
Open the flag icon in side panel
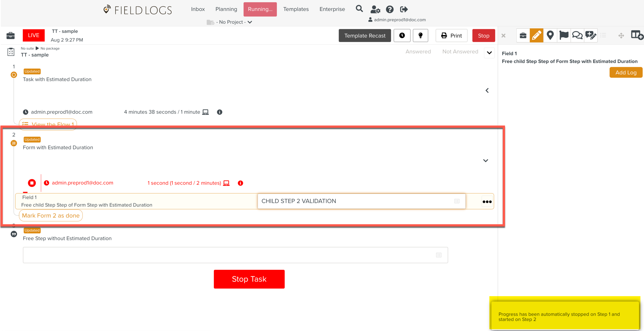[x=564, y=35]
